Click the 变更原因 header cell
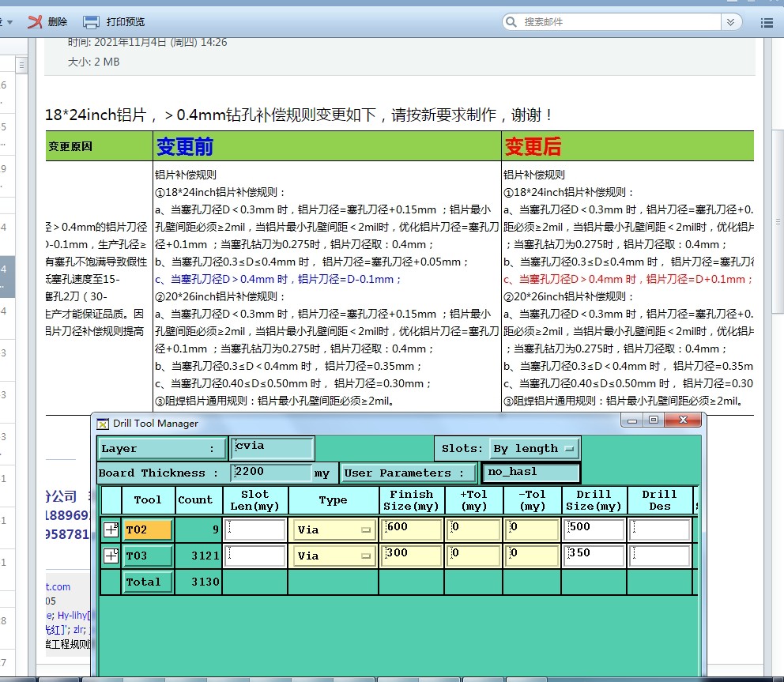 (99, 146)
